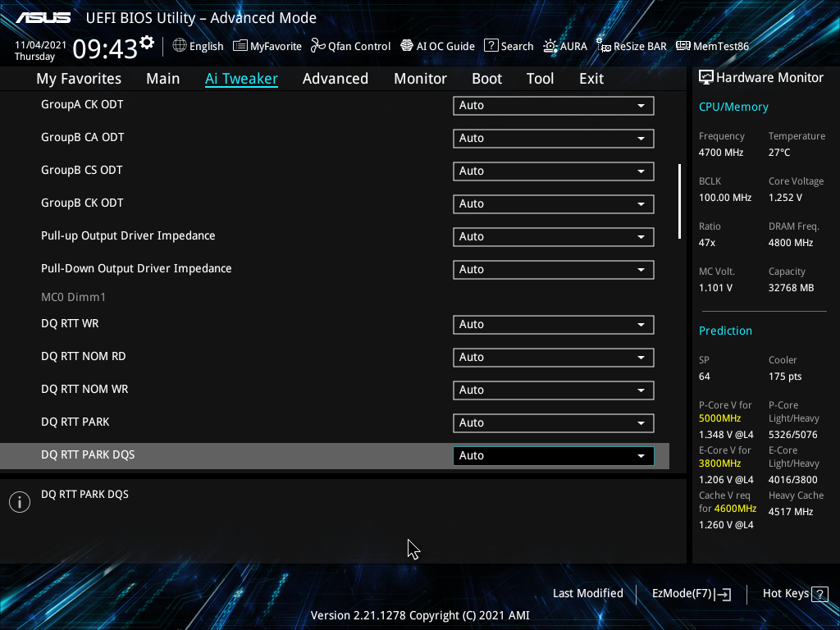Open the Exit tab
Image resolution: width=840 pixels, height=630 pixels.
(591, 79)
